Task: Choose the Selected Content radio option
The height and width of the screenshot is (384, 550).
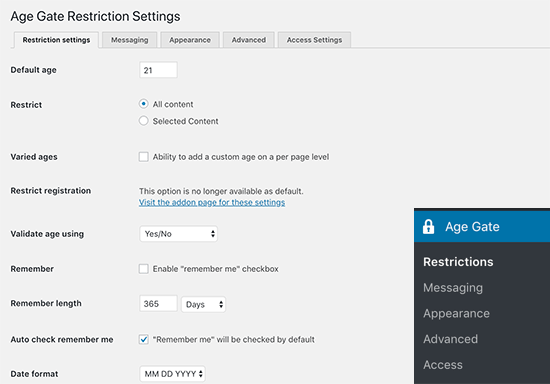Action: (143, 121)
